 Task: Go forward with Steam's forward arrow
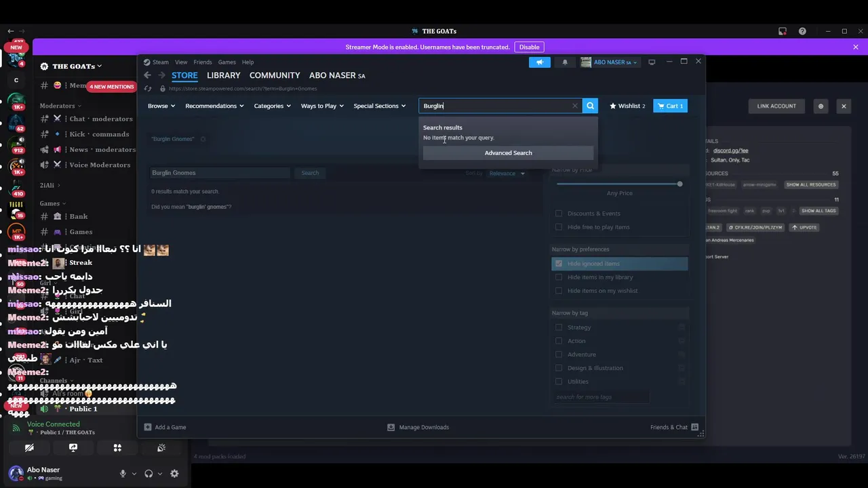(161, 75)
